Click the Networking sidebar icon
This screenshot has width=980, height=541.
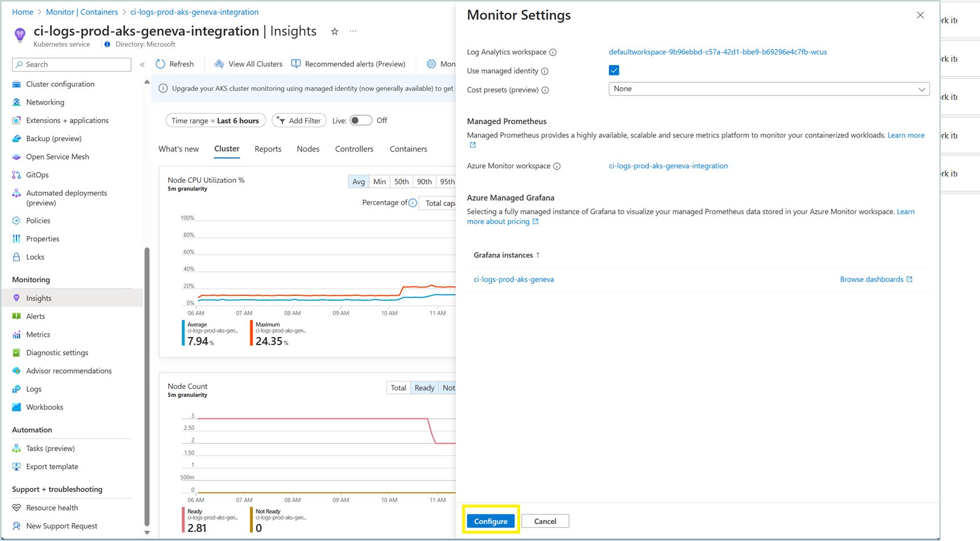pyautogui.click(x=16, y=102)
